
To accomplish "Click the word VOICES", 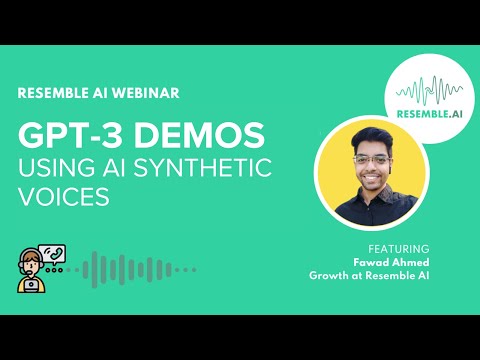I will click(64, 197).
